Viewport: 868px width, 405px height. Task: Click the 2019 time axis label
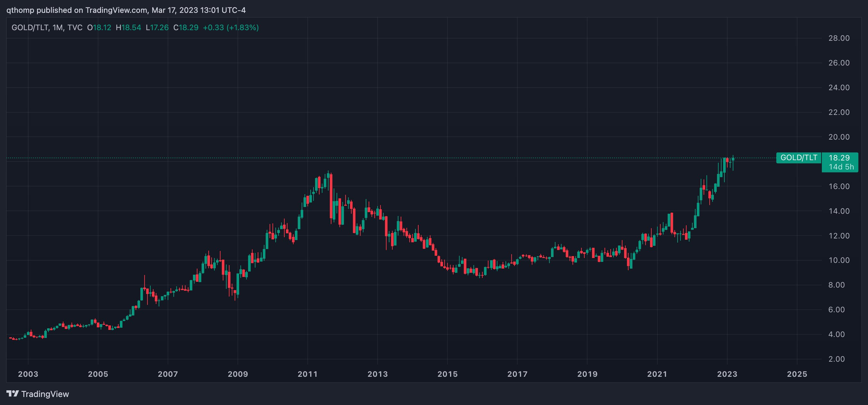tap(587, 374)
